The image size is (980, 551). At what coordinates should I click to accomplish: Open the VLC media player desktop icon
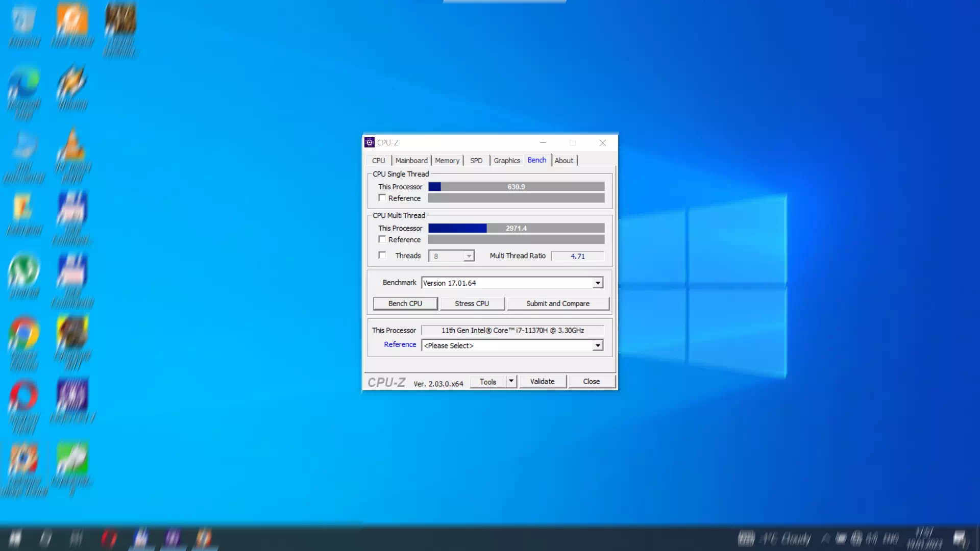click(71, 148)
